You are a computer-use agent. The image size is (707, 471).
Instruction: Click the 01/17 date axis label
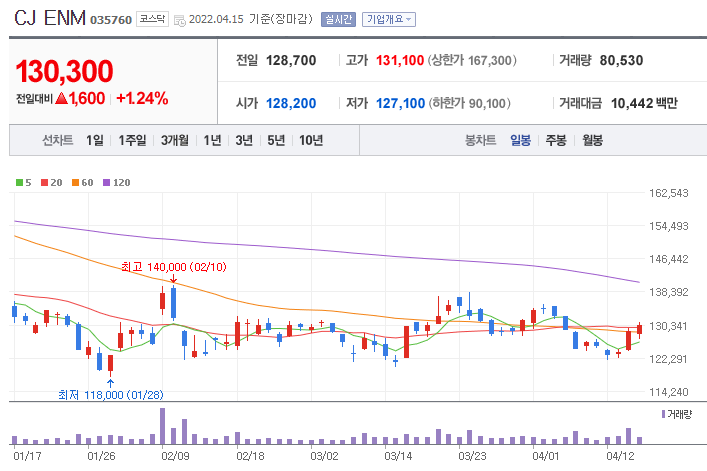coord(28,456)
